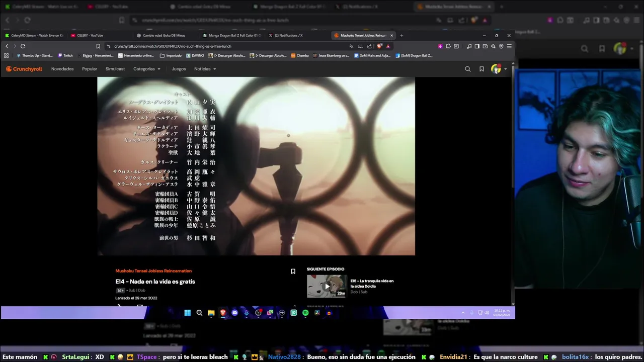This screenshot has width=644, height=362.
Task: Switch to CeleryMD Stream tab
Action: (x=34, y=35)
